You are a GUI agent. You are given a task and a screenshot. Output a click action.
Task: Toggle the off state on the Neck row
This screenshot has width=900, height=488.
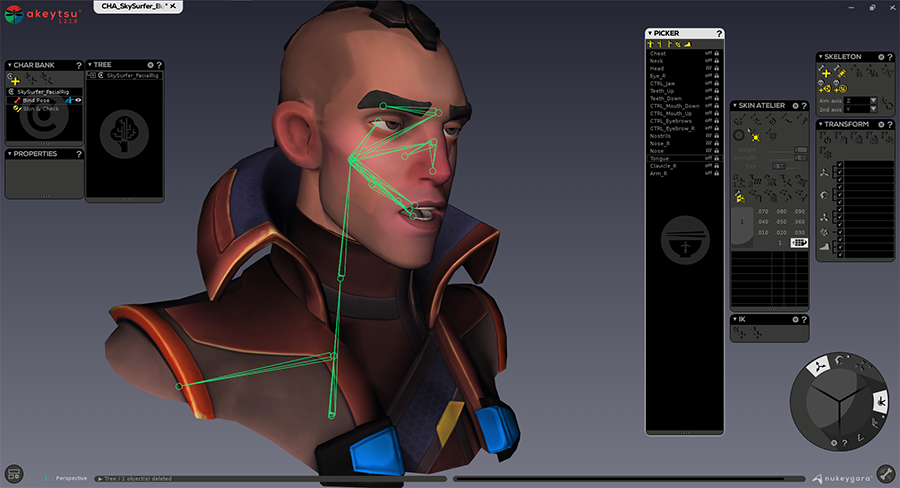(x=709, y=61)
